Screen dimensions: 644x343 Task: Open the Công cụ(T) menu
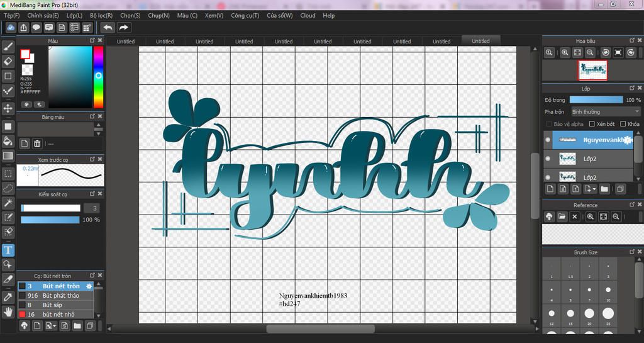245,15
